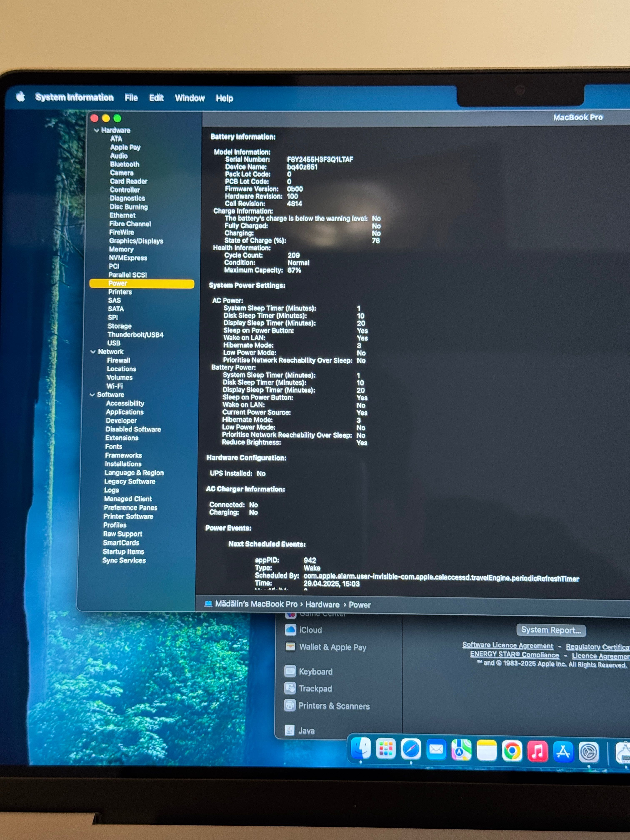Select Fonts under Software
Viewport: 630px width, 840px height.
click(x=114, y=447)
